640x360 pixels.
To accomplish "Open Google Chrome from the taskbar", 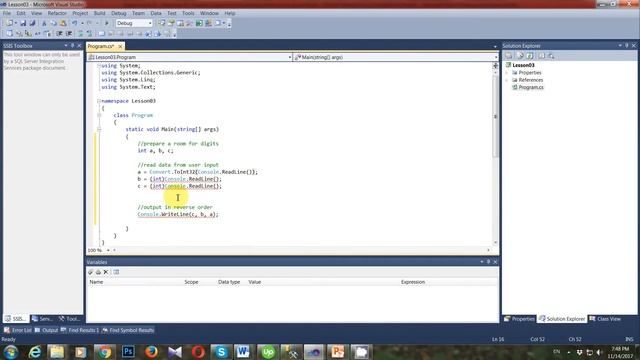I will tap(104, 351).
